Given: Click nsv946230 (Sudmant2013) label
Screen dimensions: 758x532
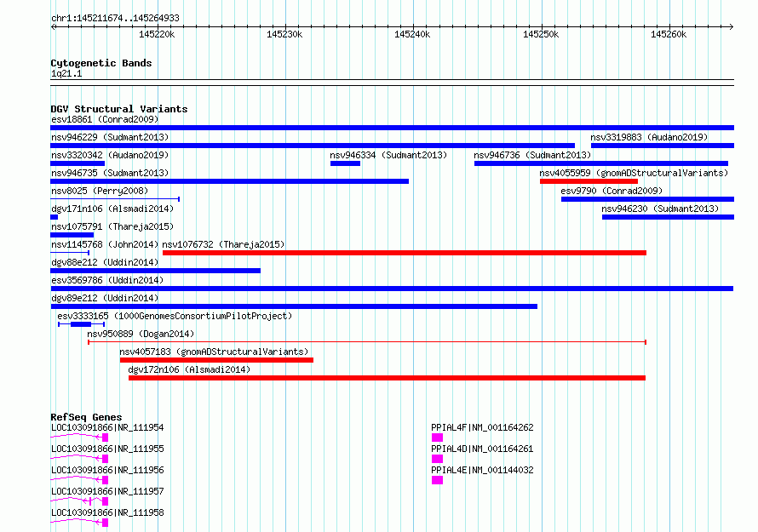Looking at the screenshot, I should [x=660, y=209].
